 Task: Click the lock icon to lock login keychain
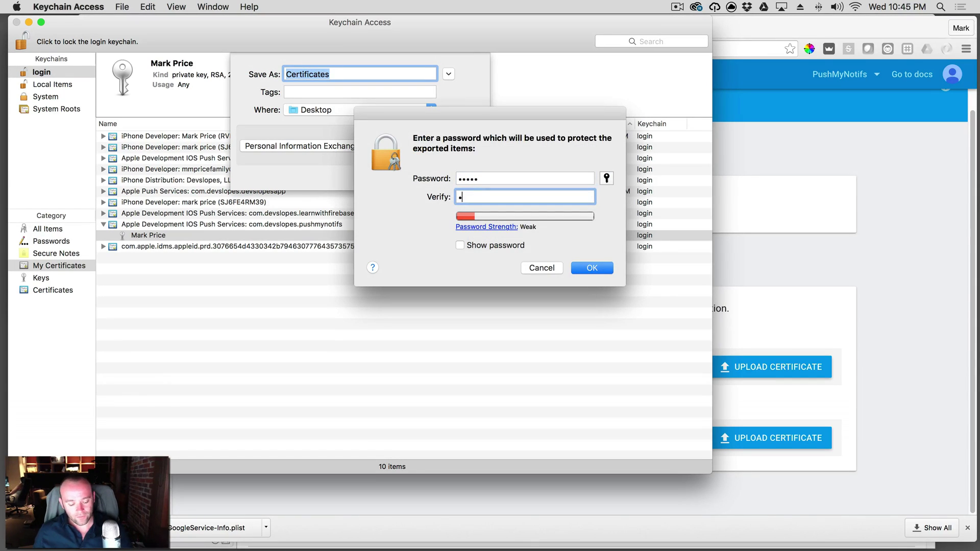[22, 41]
